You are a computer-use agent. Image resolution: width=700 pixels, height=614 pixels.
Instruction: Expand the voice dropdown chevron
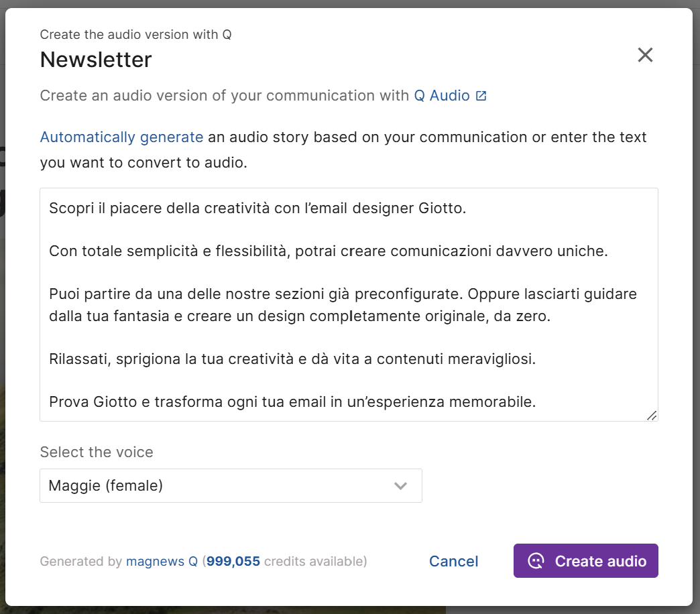[400, 486]
